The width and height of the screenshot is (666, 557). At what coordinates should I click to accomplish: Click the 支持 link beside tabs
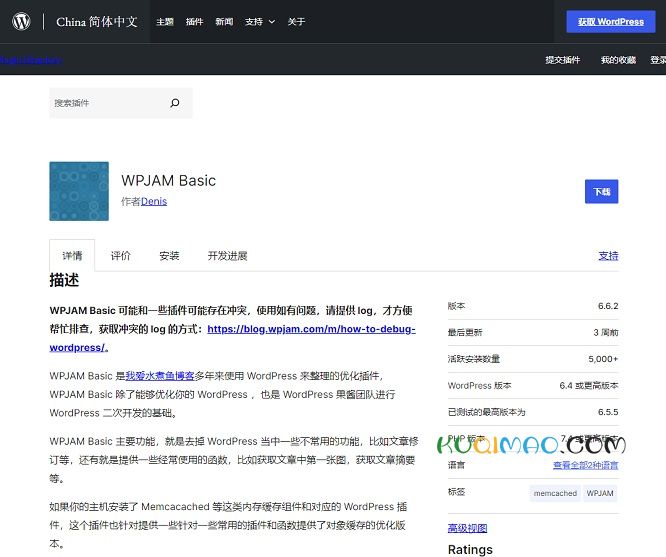pos(608,255)
